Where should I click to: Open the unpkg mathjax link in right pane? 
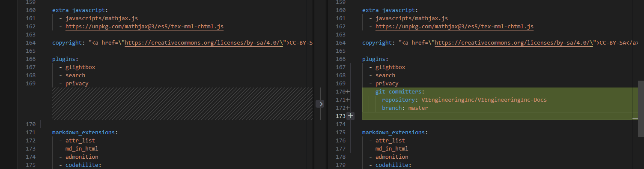click(454, 27)
